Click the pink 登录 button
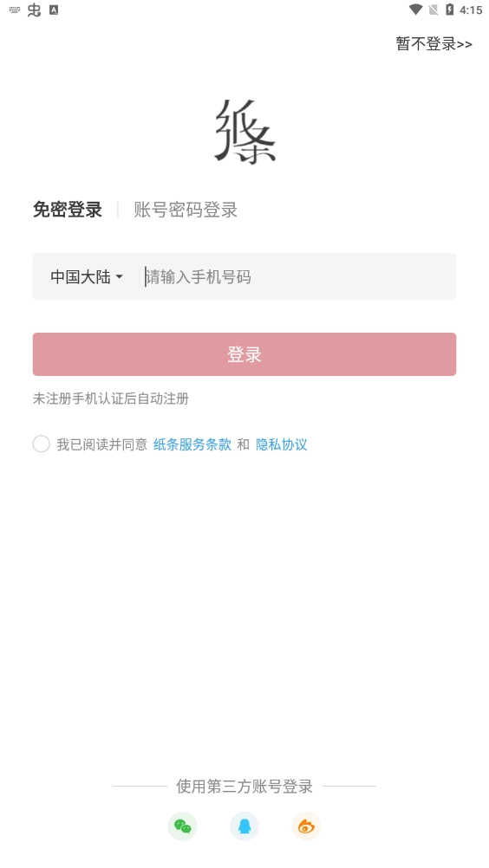Screen dimensions: 489x868 tap(244, 354)
